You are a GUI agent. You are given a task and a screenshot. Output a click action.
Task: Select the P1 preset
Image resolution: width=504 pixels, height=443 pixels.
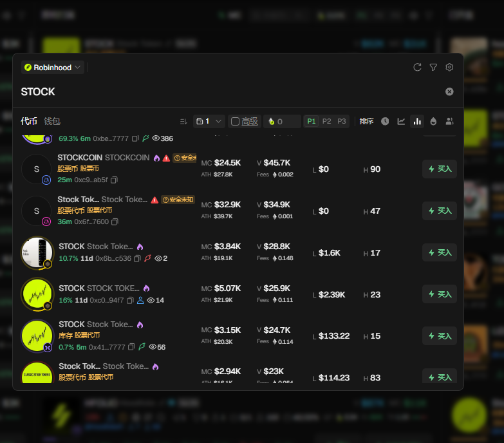[312, 121]
